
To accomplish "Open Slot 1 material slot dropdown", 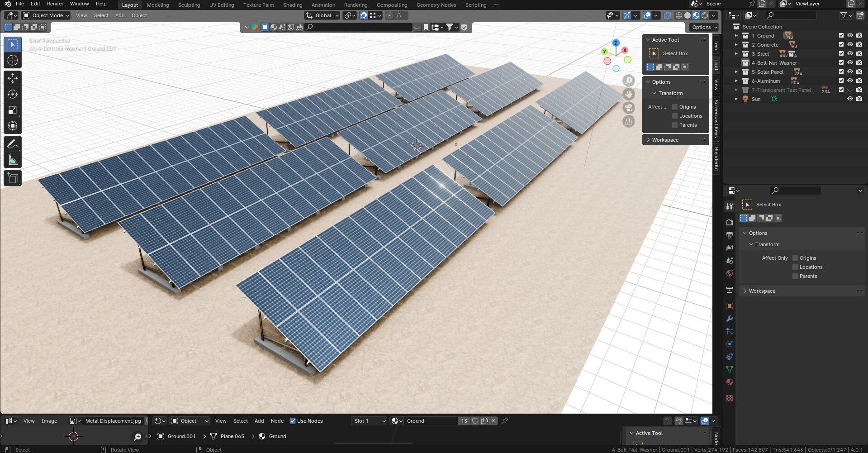I will pos(369,421).
